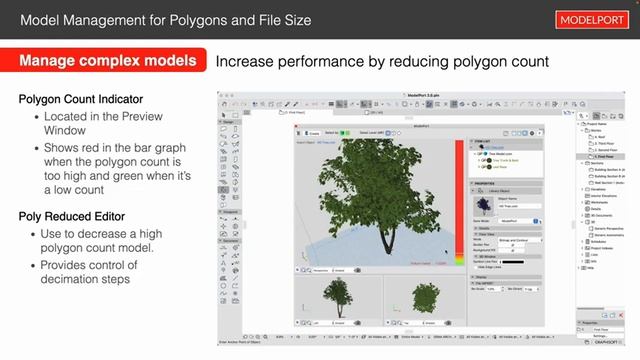The width and height of the screenshot is (640, 360).
Task: Open the Project Map icon in the Navigator
Action: [x=597, y=116]
